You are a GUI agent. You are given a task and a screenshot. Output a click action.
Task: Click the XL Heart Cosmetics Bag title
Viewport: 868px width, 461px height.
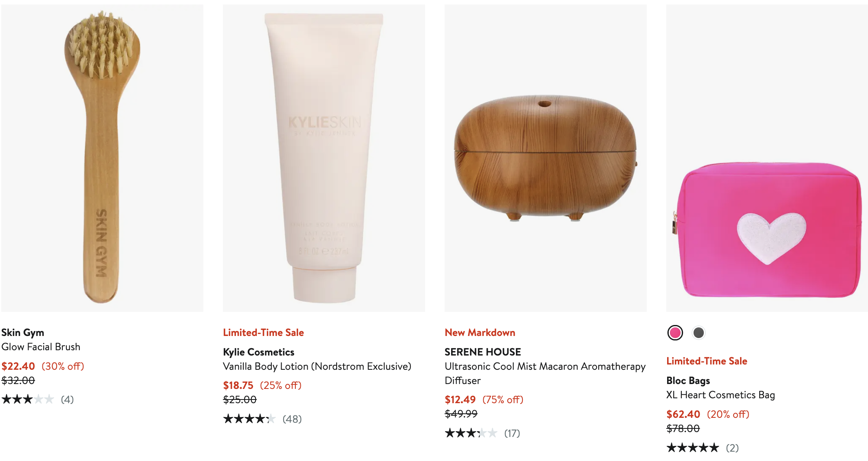pos(720,395)
